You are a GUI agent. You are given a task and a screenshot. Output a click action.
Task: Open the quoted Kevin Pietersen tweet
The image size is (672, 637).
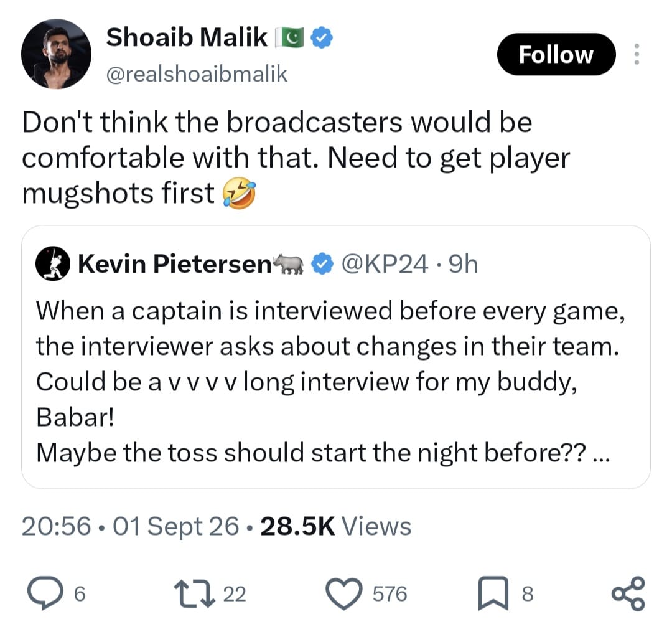(x=336, y=357)
